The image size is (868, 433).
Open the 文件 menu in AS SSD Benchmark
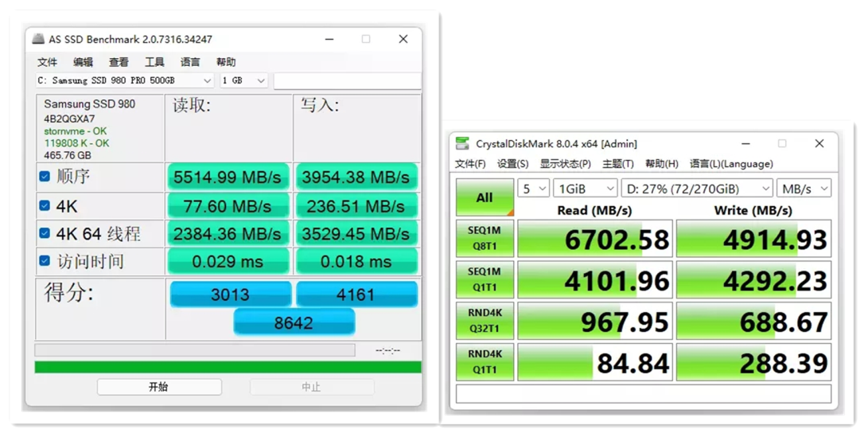[x=47, y=61]
